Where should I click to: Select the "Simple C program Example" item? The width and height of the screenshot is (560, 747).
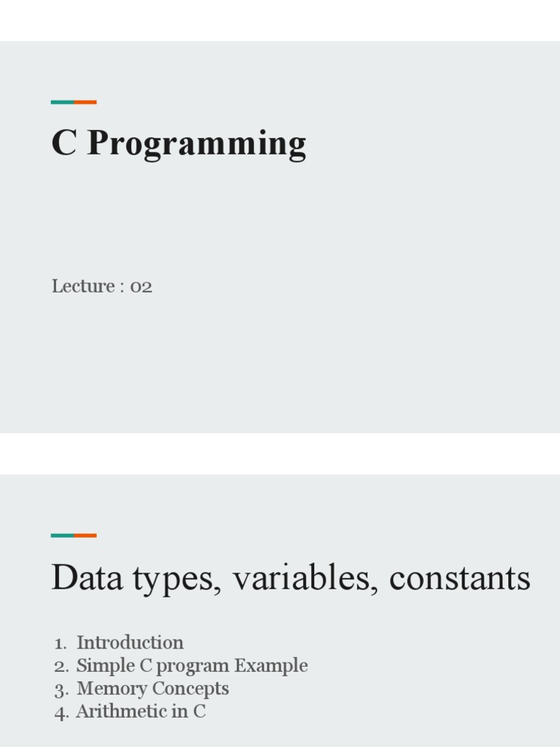pos(192,665)
